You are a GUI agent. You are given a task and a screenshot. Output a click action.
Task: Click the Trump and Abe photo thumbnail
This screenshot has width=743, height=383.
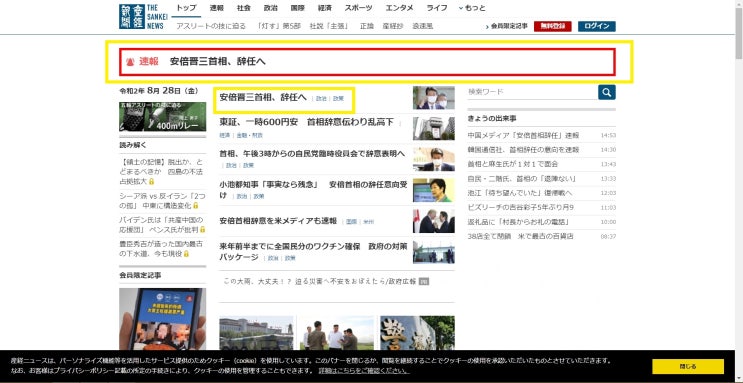tap(434, 221)
